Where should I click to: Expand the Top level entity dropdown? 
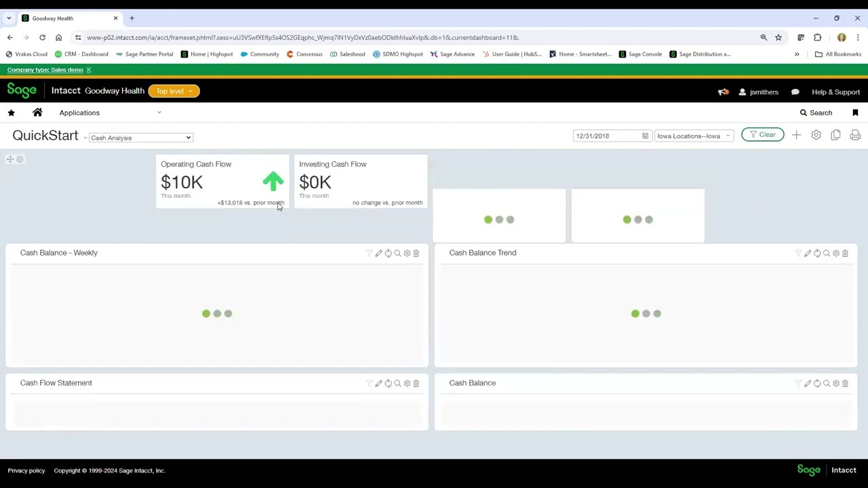click(174, 91)
